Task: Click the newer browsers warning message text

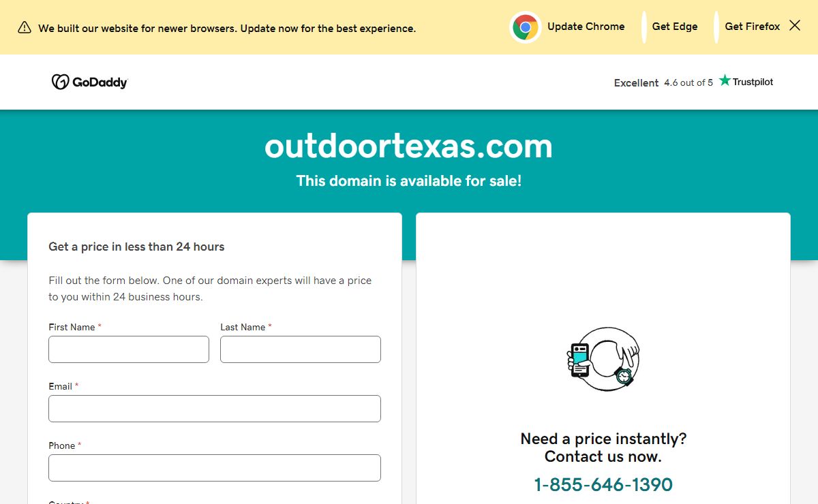Action: [227, 29]
